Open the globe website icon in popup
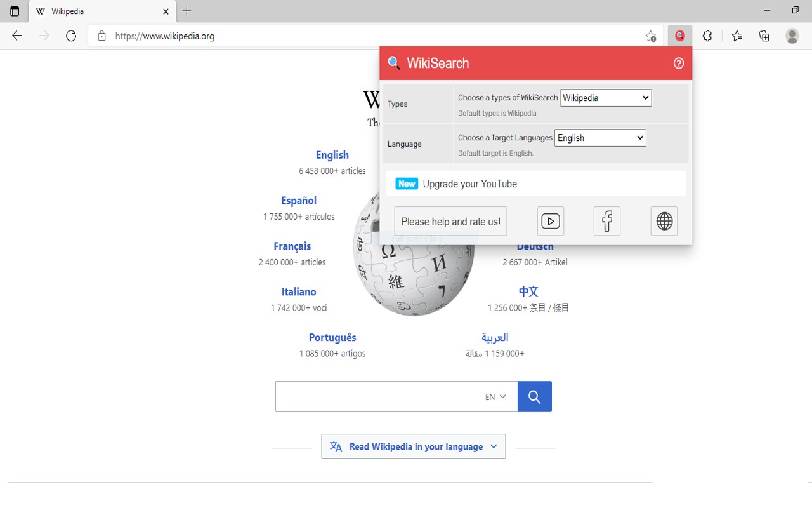Viewport: 812px width, 508px height. [664, 221]
